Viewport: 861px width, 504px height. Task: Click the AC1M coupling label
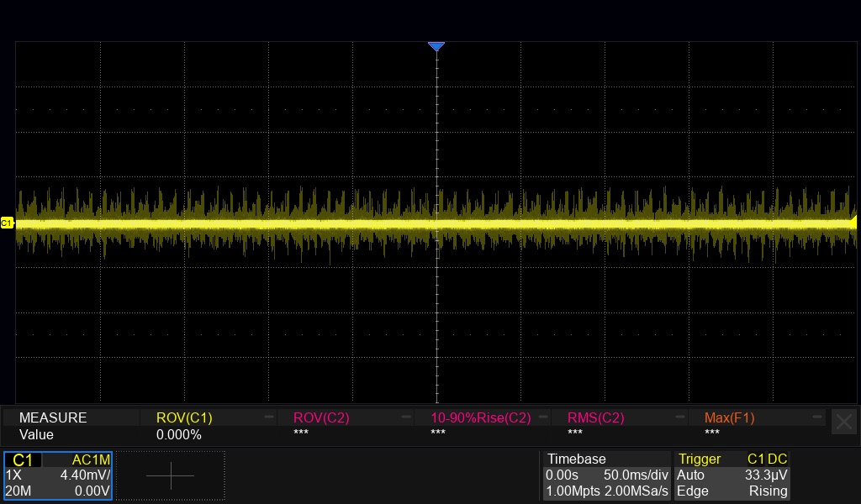click(91, 459)
